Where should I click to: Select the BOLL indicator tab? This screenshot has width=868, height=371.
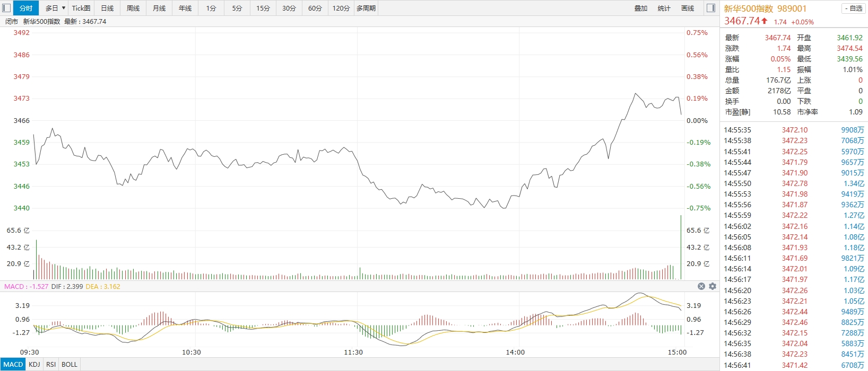(70, 364)
